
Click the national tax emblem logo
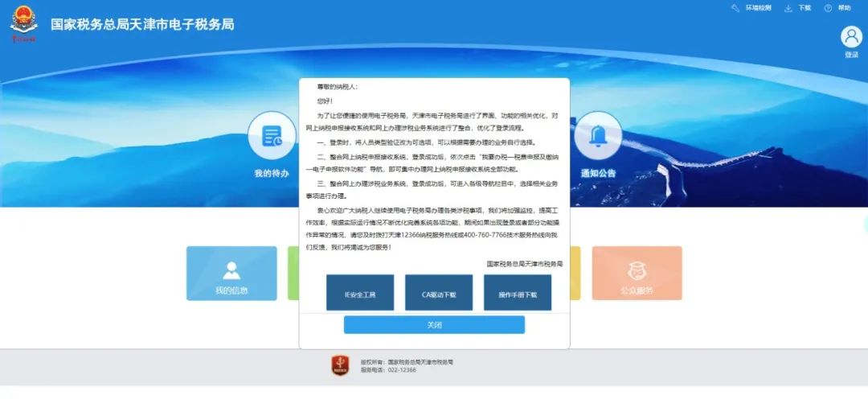tap(24, 24)
